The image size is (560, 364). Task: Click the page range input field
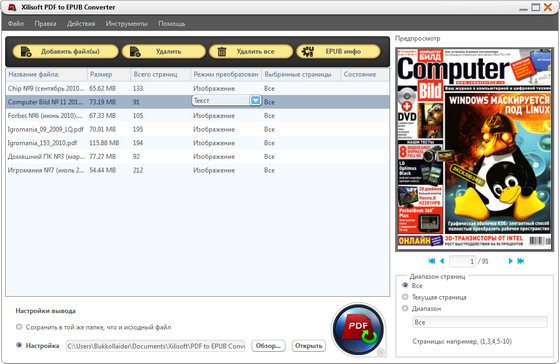(x=480, y=322)
